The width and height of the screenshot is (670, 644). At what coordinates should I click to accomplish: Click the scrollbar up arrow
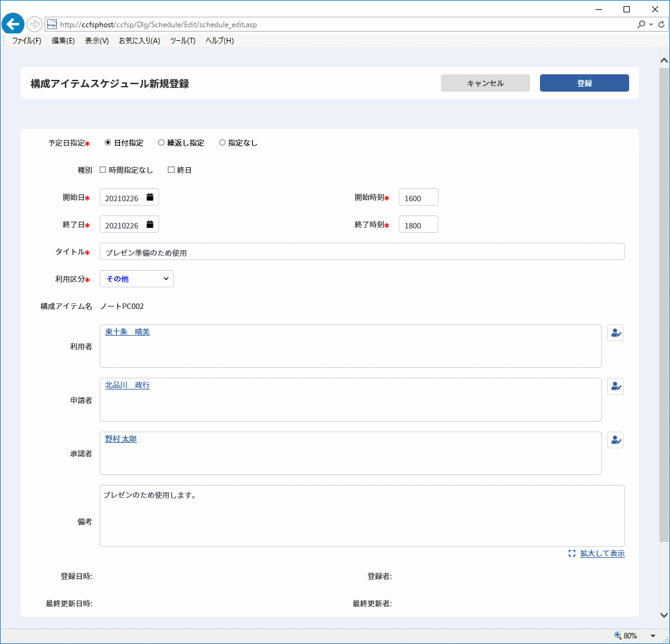point(664,60)
